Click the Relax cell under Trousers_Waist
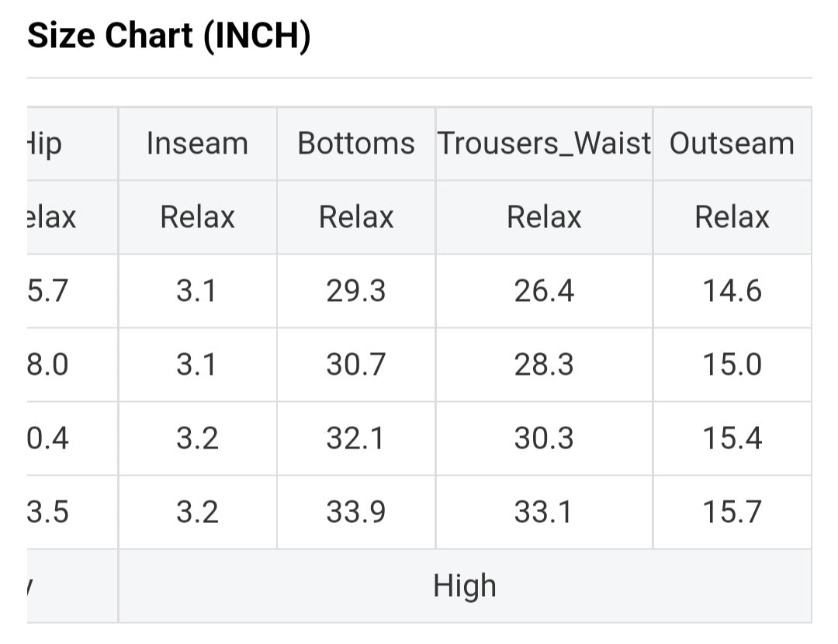 click(544, 217)
